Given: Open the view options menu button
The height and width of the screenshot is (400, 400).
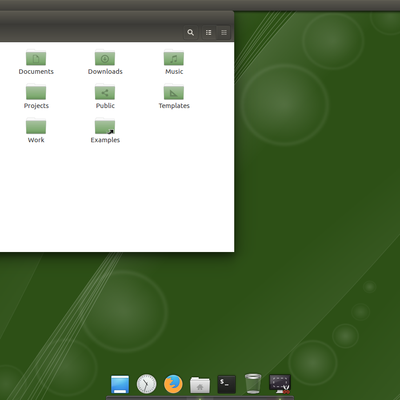Looking at the screenshot, I should [224, 32].
